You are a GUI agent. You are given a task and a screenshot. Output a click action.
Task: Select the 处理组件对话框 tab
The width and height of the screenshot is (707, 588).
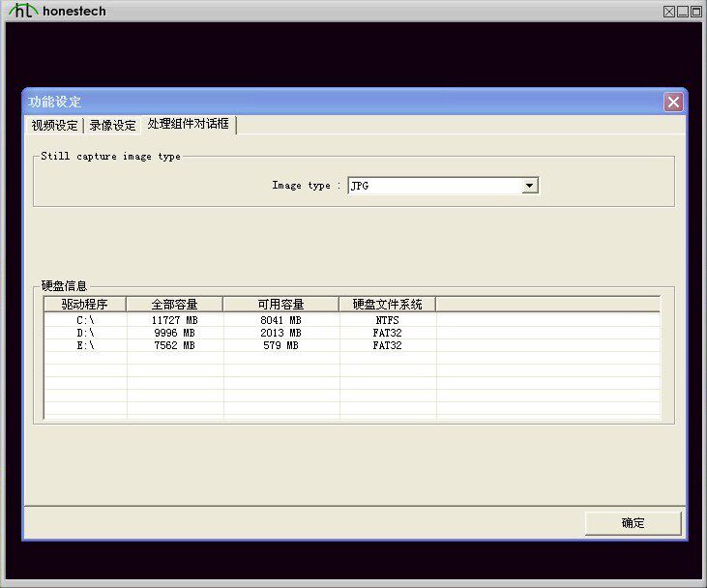coord(189,124)
